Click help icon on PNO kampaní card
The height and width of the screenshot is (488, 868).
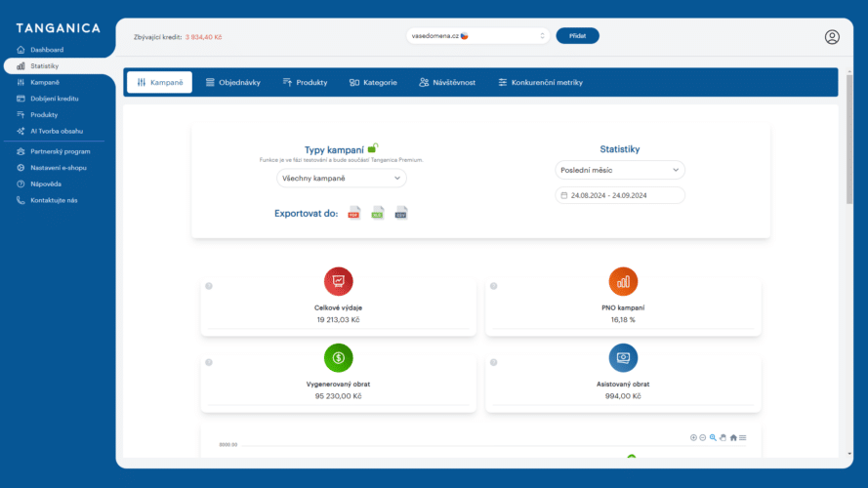(494, 286)
